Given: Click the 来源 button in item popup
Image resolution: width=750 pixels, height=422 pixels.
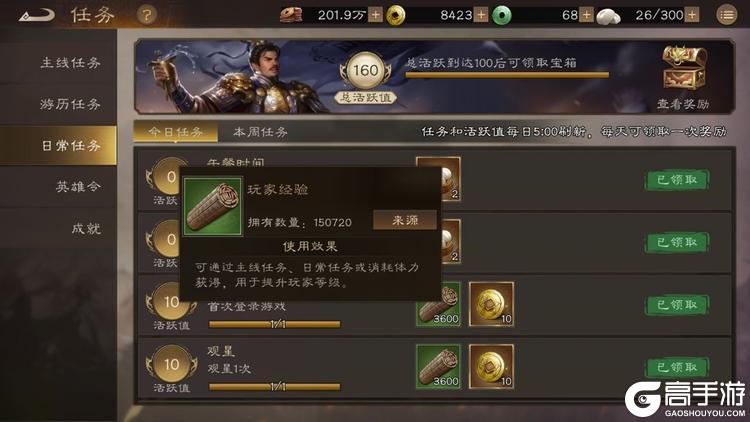Looking at the screenshot, I should coord(405,220).
